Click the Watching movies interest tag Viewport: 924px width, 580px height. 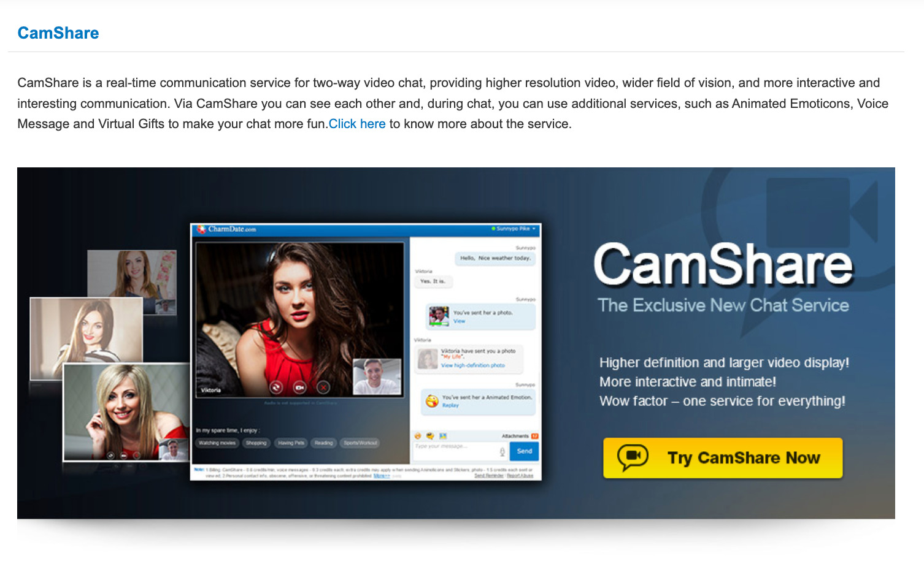pos(217,443)
